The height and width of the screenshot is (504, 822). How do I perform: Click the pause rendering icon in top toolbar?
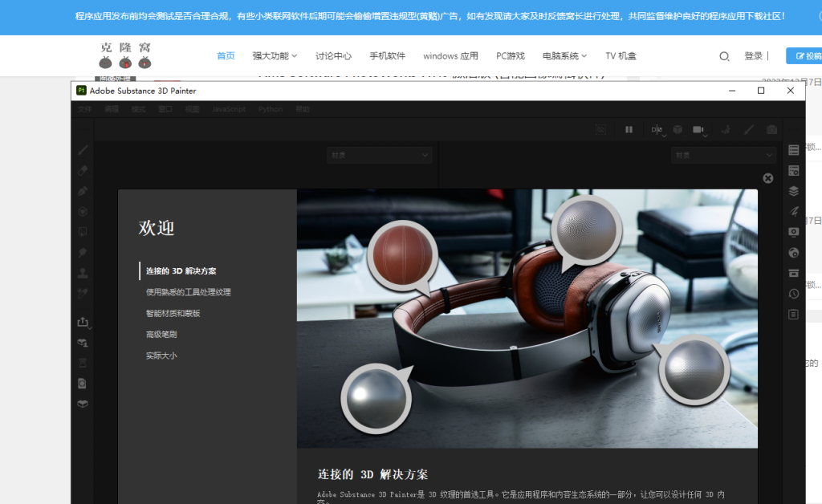point(629,129)
